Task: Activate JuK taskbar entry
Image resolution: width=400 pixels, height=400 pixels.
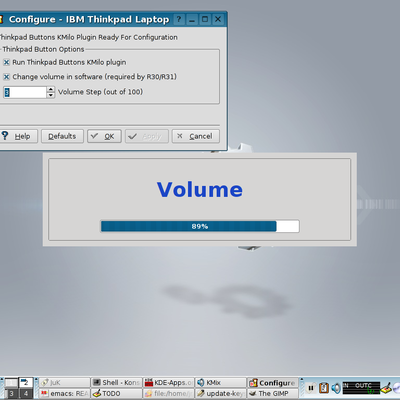Action: point(65,383)
